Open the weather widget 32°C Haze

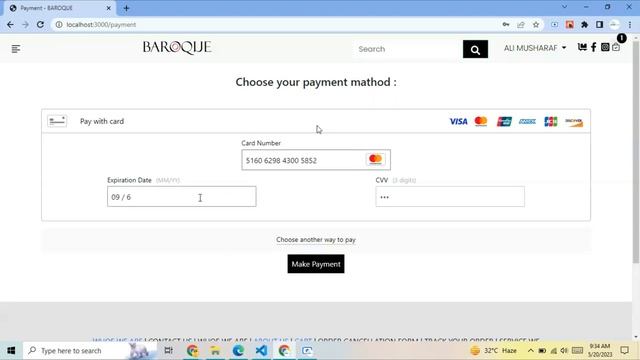pos(493,350)
